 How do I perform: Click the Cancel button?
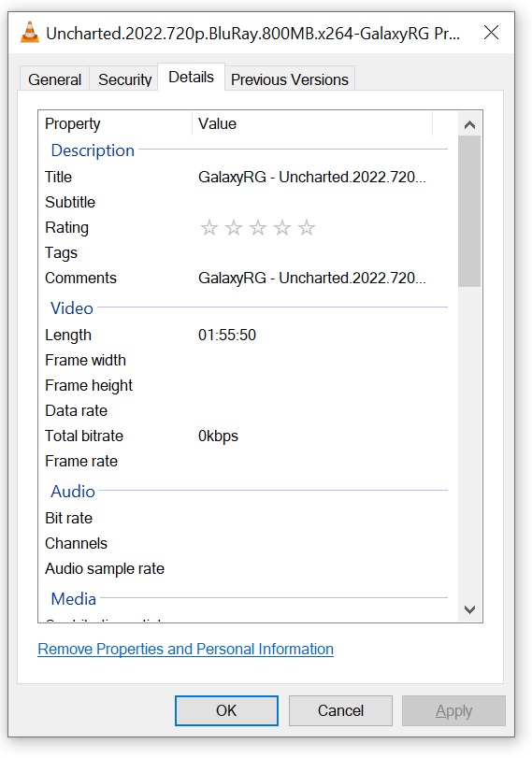[x=340, y=710]
